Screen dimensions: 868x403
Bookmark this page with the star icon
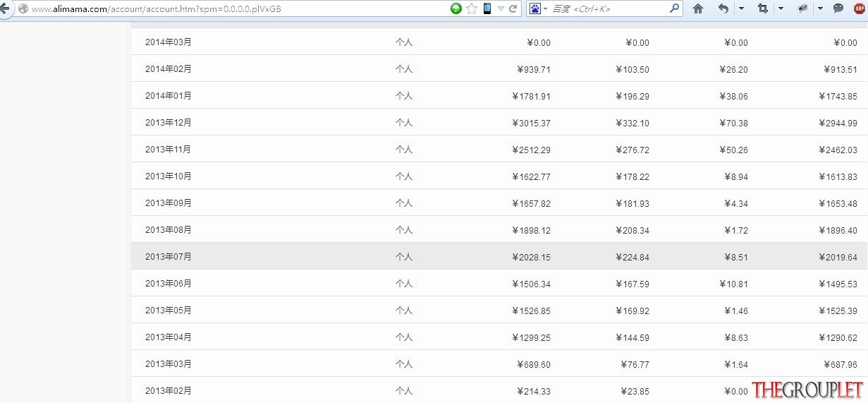point(472,8)
